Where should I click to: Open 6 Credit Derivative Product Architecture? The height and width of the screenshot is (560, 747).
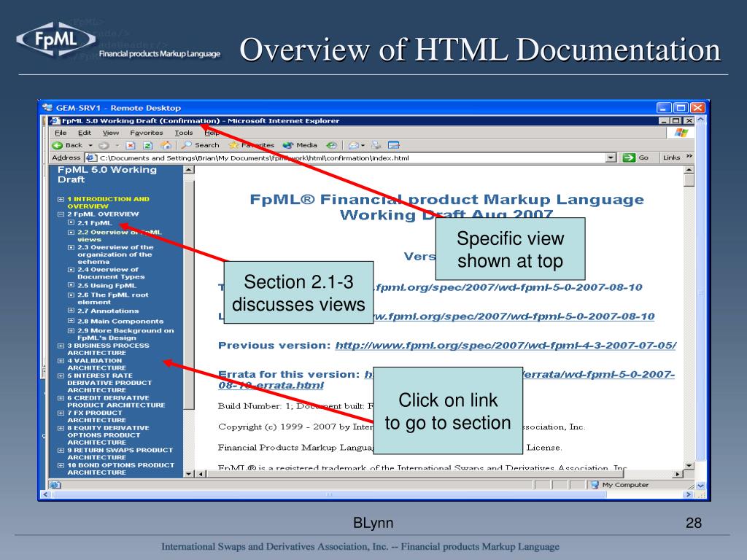coord(116,402)
